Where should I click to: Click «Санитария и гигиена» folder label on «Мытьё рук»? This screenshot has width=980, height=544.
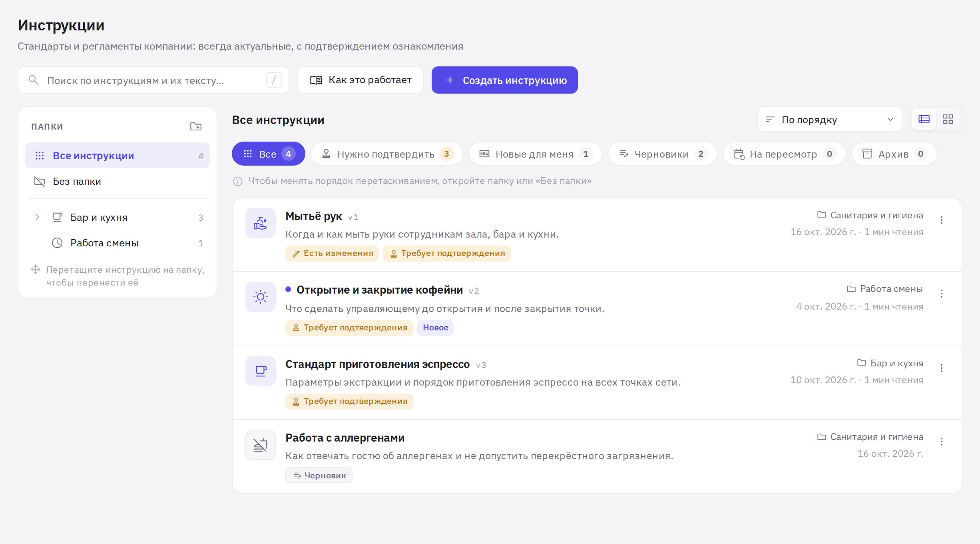click(870, 215)
